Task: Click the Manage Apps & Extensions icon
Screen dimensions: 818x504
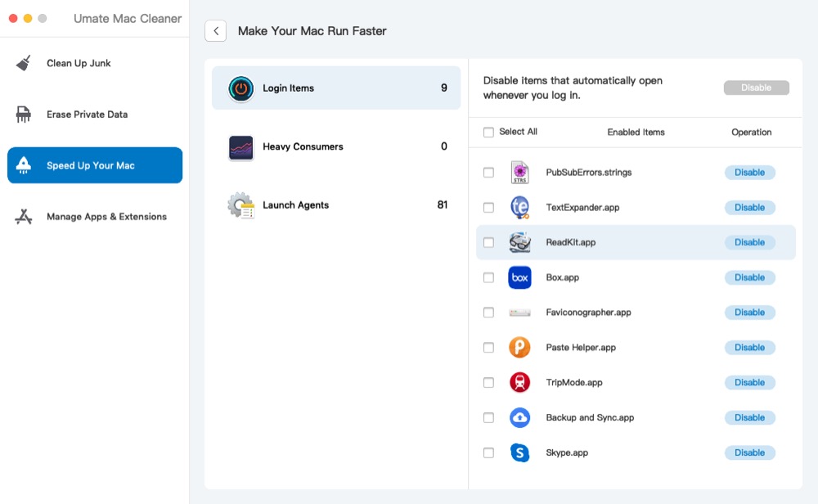Action: [24, 217]
